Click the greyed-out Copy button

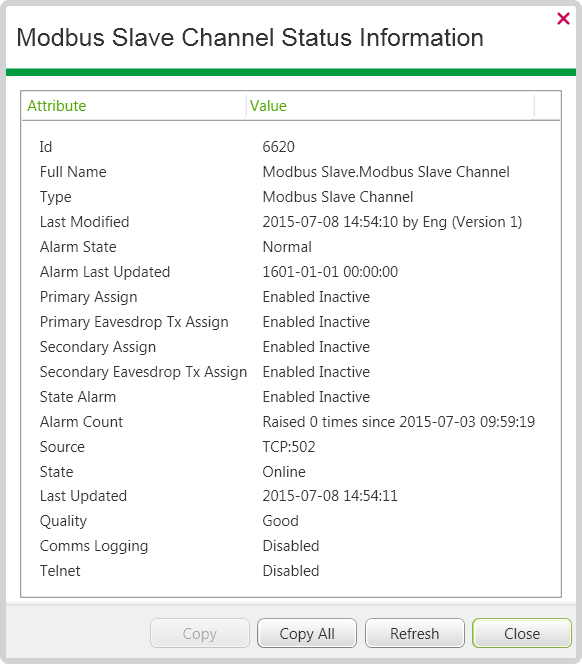200,633
